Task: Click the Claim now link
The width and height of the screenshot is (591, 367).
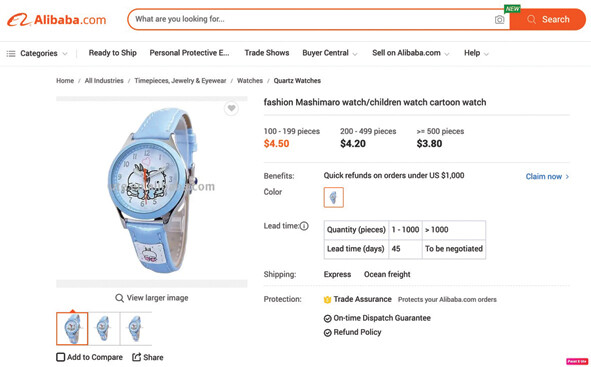Action: [x=547, y=176]
